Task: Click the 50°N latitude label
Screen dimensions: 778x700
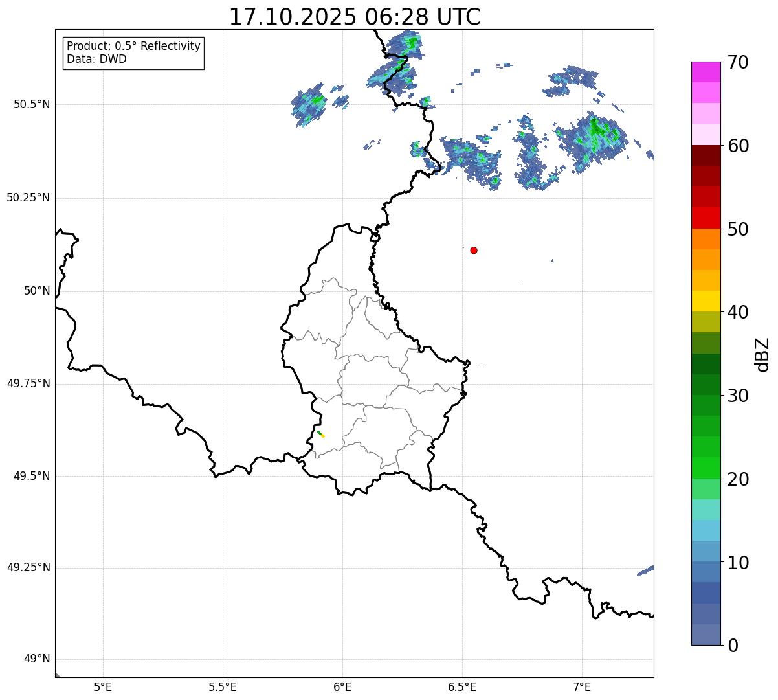Action: pos(37,291)
